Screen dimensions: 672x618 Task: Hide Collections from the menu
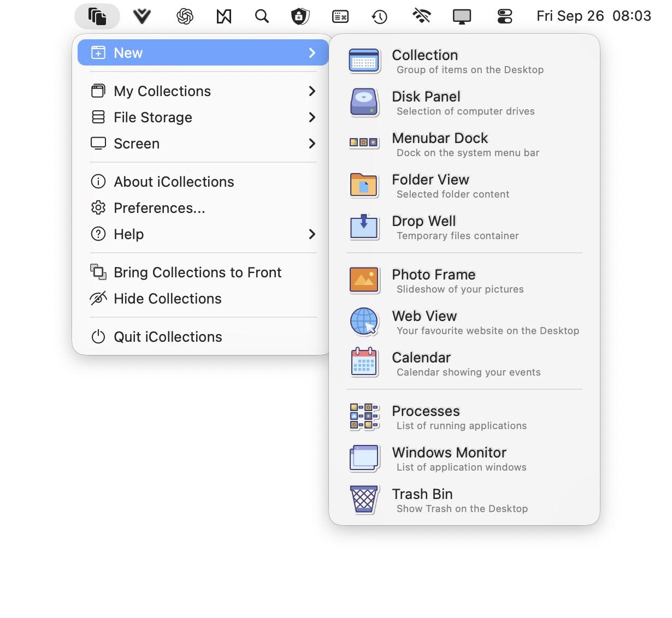click(167, 299)
